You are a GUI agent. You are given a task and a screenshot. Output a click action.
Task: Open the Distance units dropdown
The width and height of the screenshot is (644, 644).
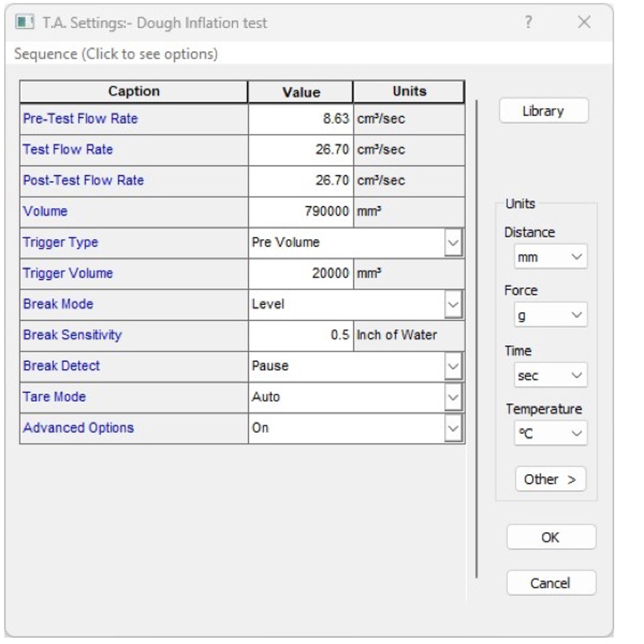coord(551,256)
